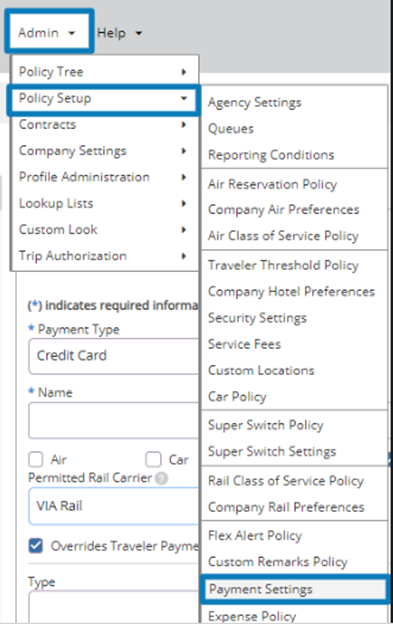Open the Payment Type dropdown

click(x=113, y=356)
